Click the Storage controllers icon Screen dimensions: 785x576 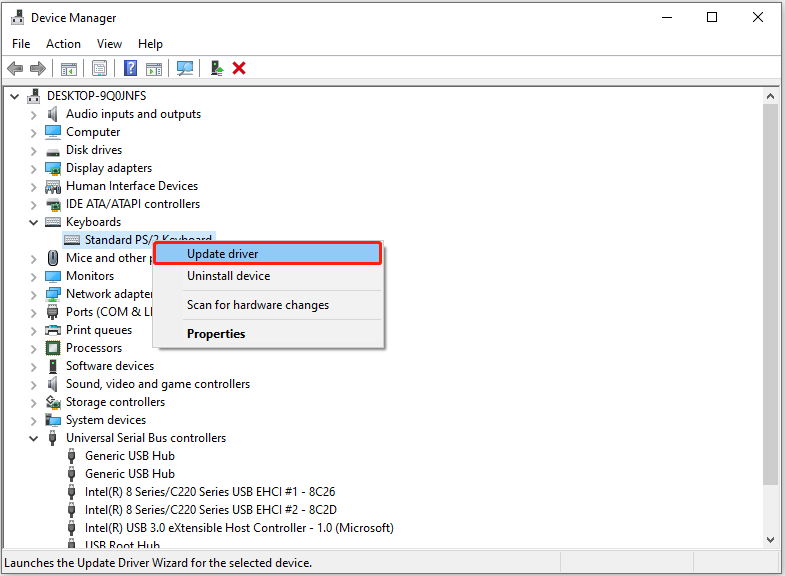tap(53, 402)
